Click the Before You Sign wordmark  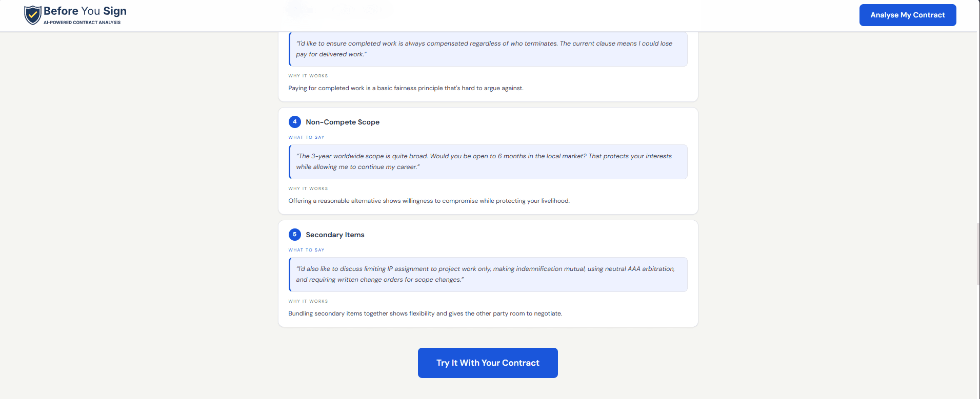(x=85, y=11)
